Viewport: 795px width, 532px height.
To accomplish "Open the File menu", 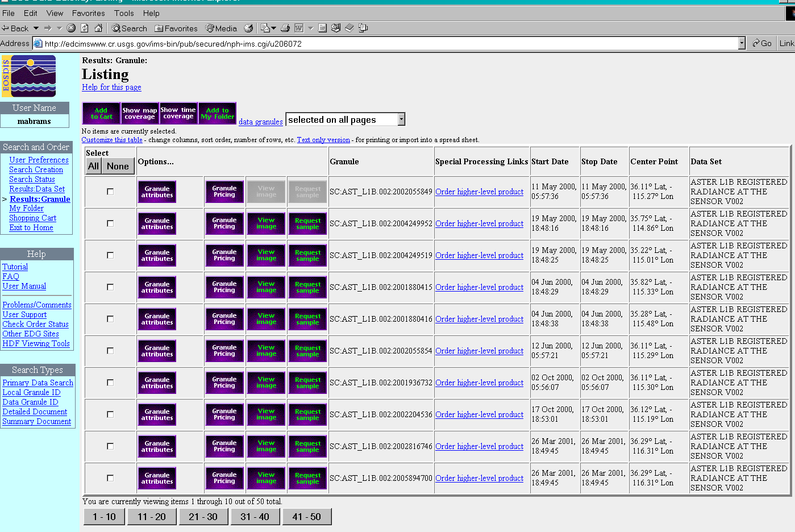I will click(x=9, y=13).
